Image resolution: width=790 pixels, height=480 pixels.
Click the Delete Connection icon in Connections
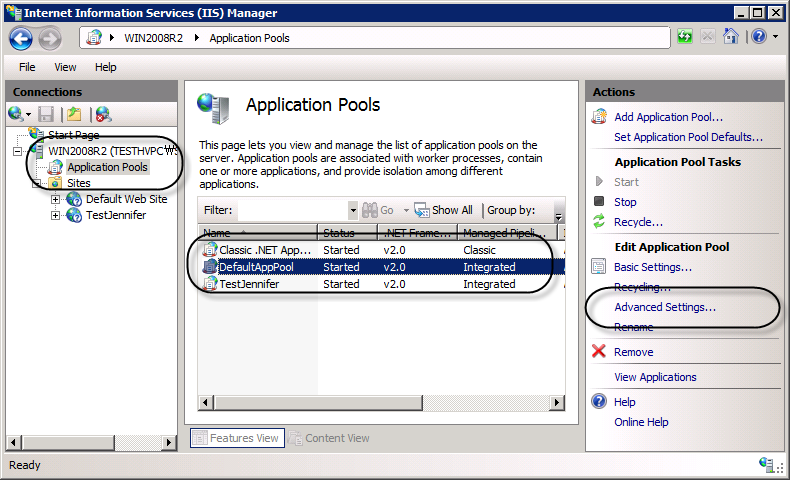tap(103, 114)
